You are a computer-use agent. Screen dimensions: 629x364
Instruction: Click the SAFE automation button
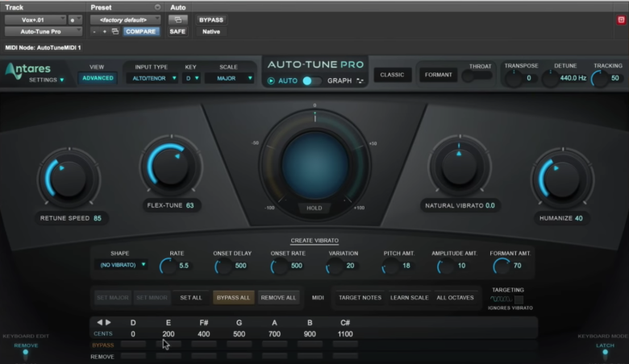177,31
